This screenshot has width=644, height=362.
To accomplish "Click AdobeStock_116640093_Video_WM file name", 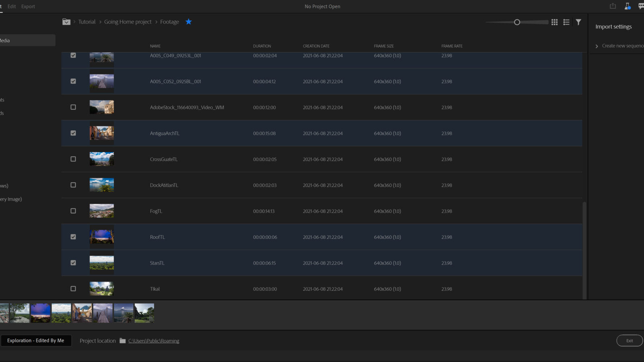I will 187,107.
